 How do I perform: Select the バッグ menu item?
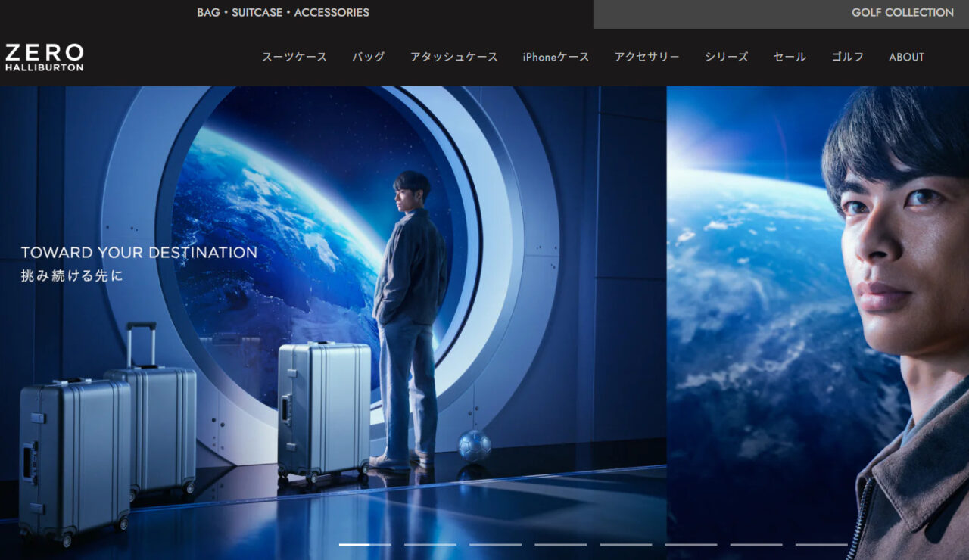click(x=369, y=57)
